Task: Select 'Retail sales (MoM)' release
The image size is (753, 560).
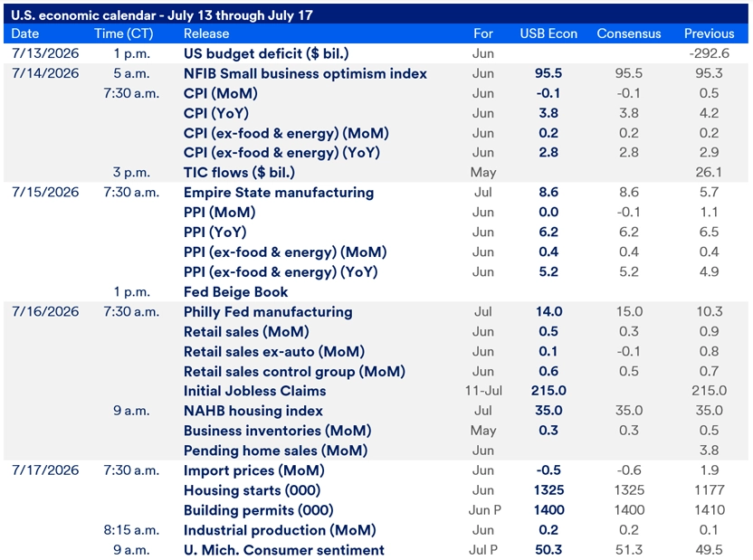Action: coord(246,332)
